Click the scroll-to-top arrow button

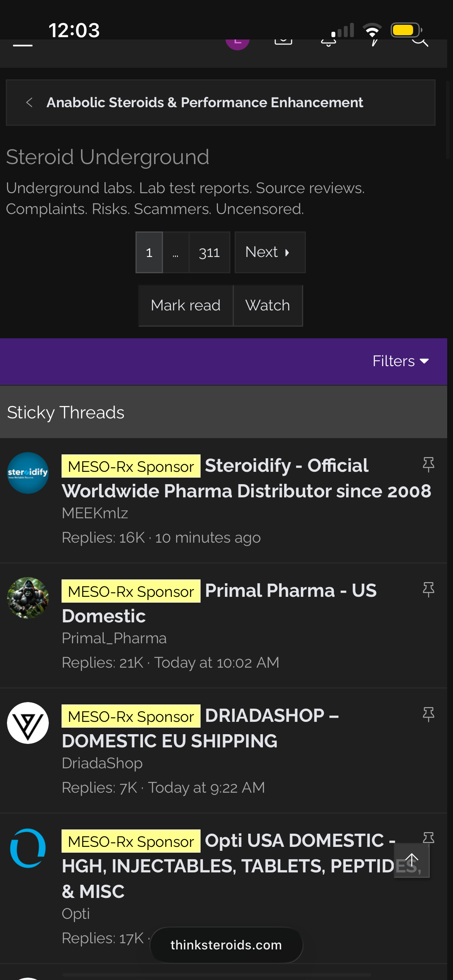coord(412,860)
